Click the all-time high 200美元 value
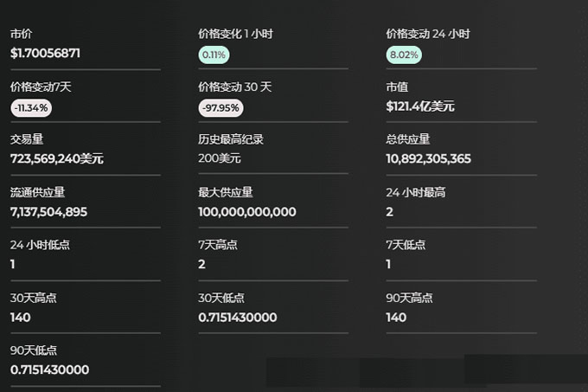 tap(220, 159)
